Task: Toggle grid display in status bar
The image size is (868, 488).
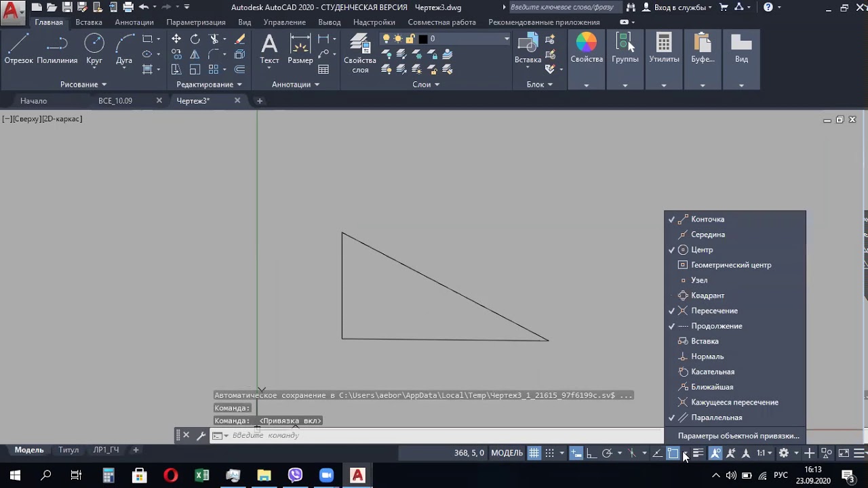Action: click(534, 453)
